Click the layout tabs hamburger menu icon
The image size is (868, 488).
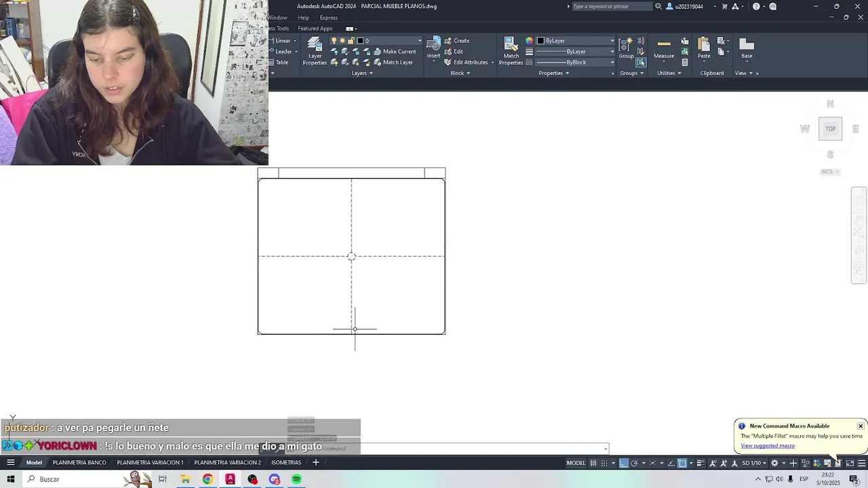point(10,462)
